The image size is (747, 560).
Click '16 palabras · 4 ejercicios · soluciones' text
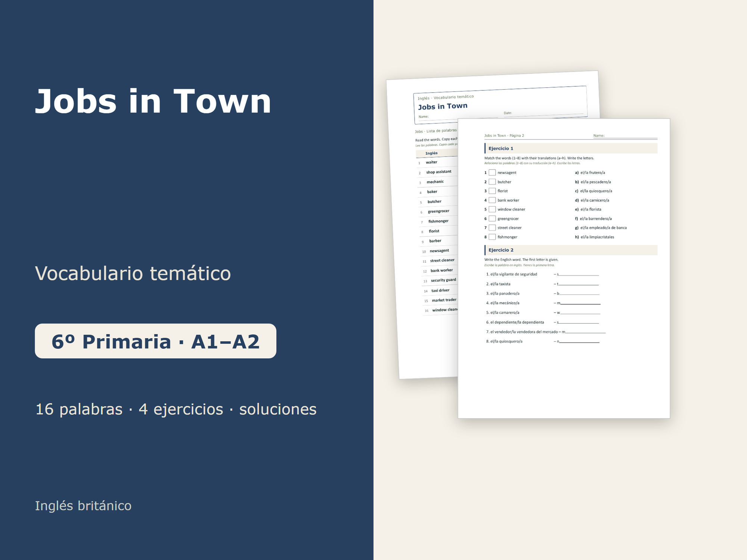click(176, 409)
